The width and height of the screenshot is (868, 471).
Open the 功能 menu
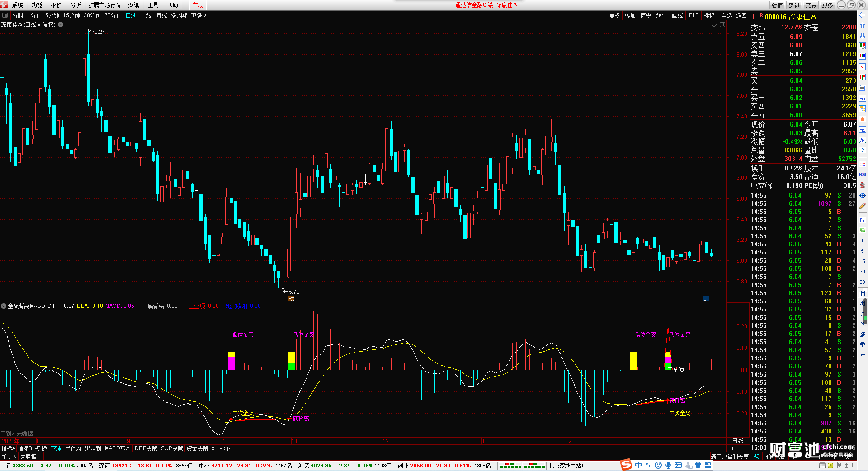tap(37, 5)
